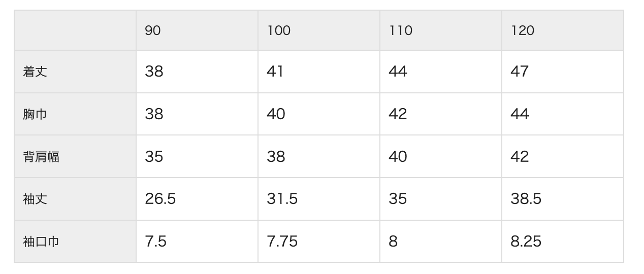This screenshot has height=274, width=644.
Task: Select the 120 size column header
Action: (x=523, y=30)
